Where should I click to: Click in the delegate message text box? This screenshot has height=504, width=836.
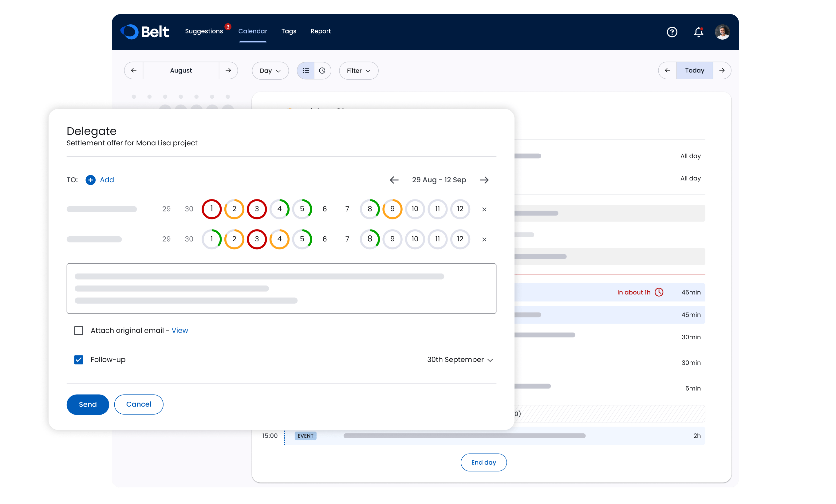pos(281,288)
